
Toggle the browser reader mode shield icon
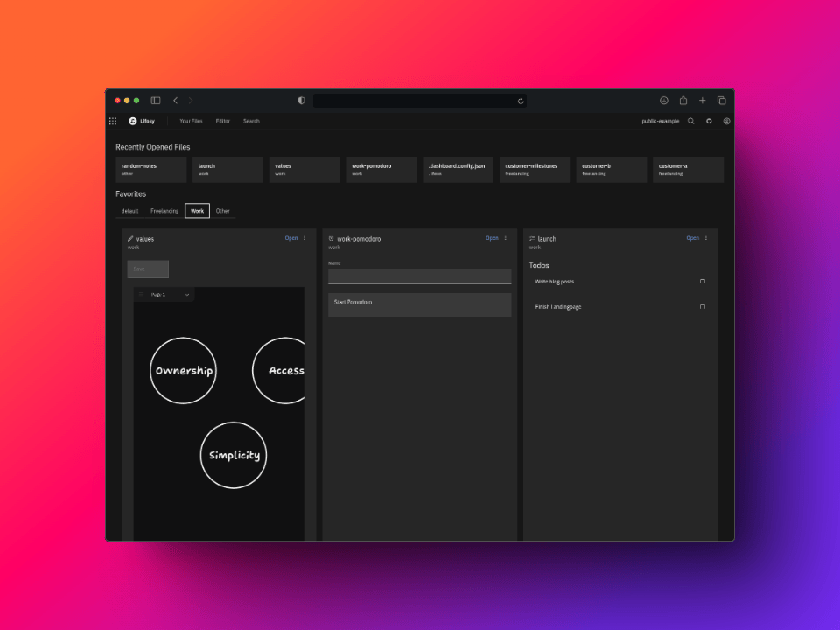pyautogui.click(x=301, y=100)
